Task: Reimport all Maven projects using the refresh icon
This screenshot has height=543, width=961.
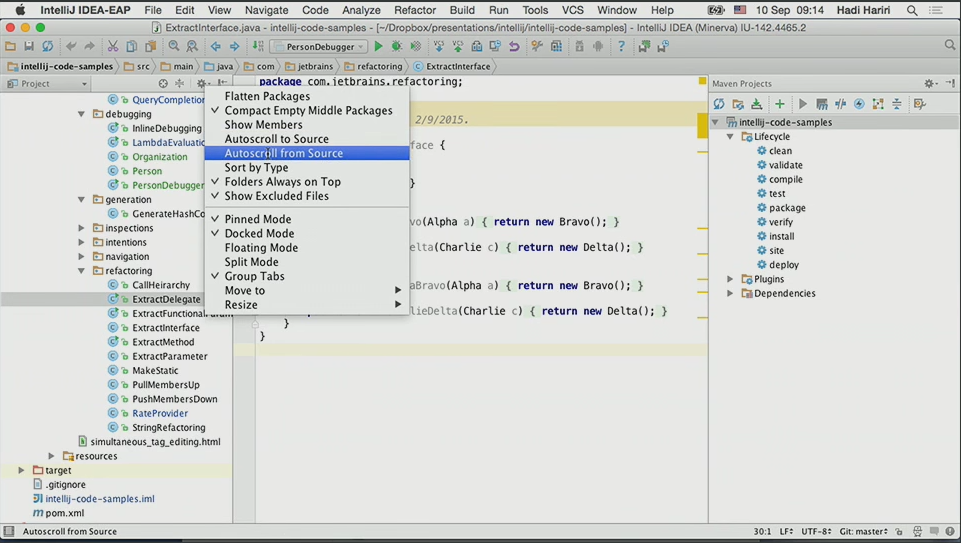Action: coord(719,104)
